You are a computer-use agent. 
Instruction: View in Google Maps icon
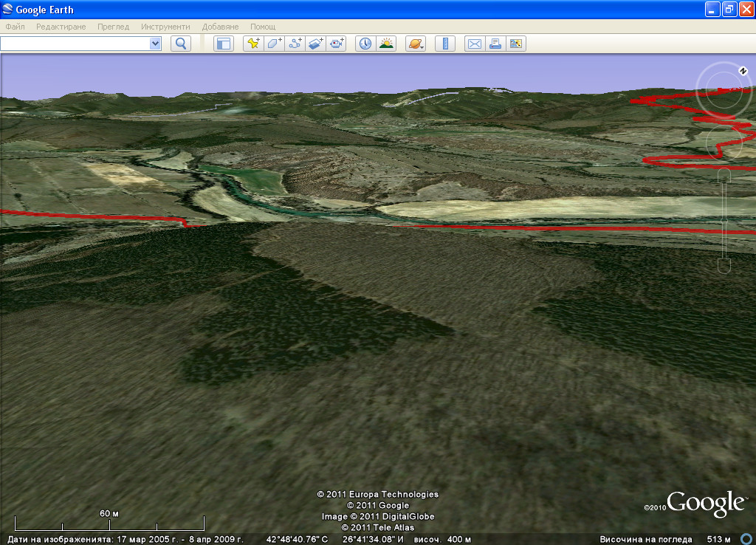point(516,44)
